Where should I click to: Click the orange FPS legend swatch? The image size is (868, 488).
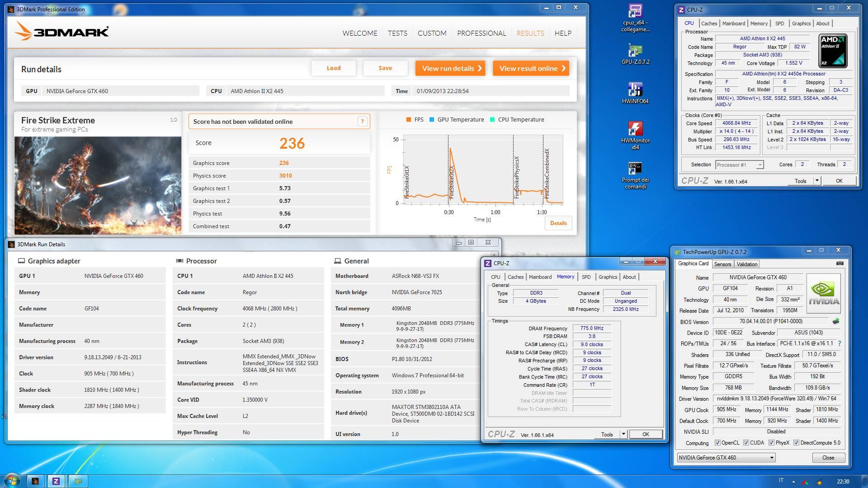tap(409, 120)
